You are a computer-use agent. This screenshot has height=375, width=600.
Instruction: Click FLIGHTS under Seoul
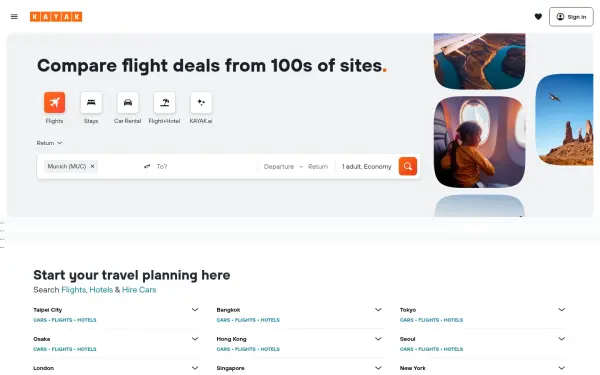pos(429,349)
